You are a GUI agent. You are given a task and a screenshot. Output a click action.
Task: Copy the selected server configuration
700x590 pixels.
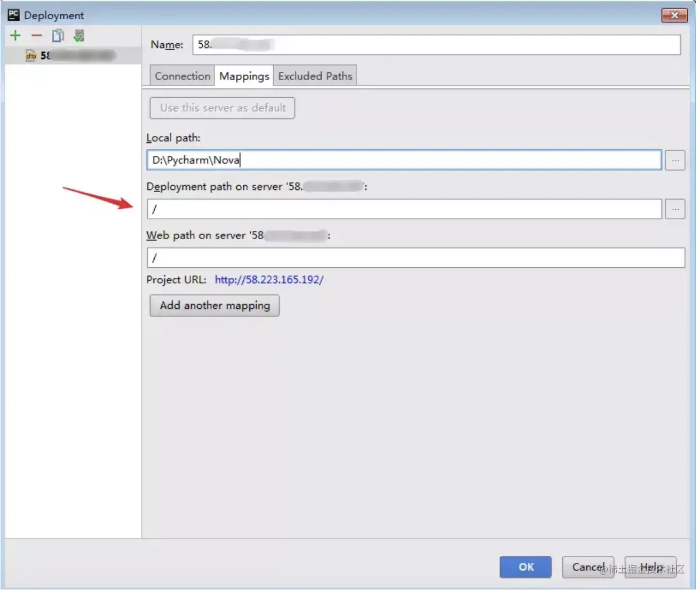[x=58, y=36]
